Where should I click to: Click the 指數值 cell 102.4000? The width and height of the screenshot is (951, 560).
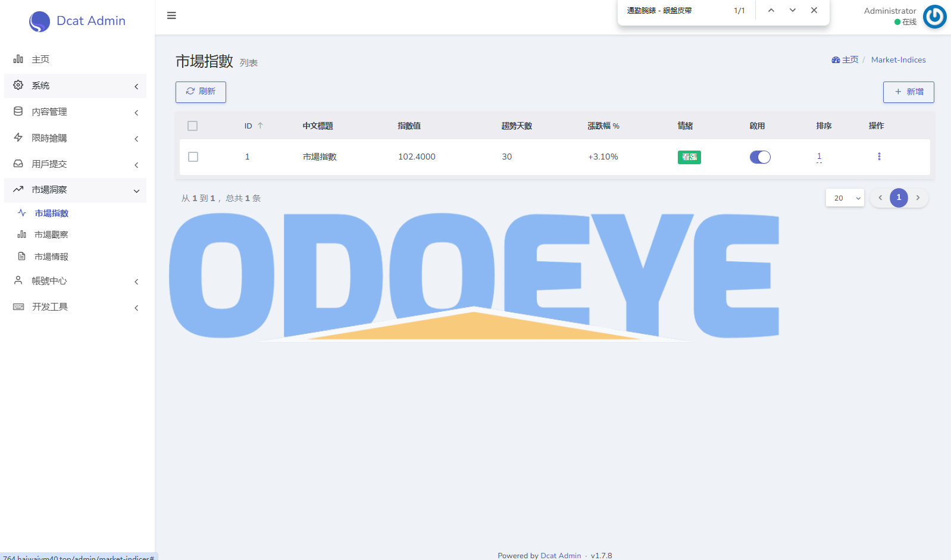[x=417, y=157]
